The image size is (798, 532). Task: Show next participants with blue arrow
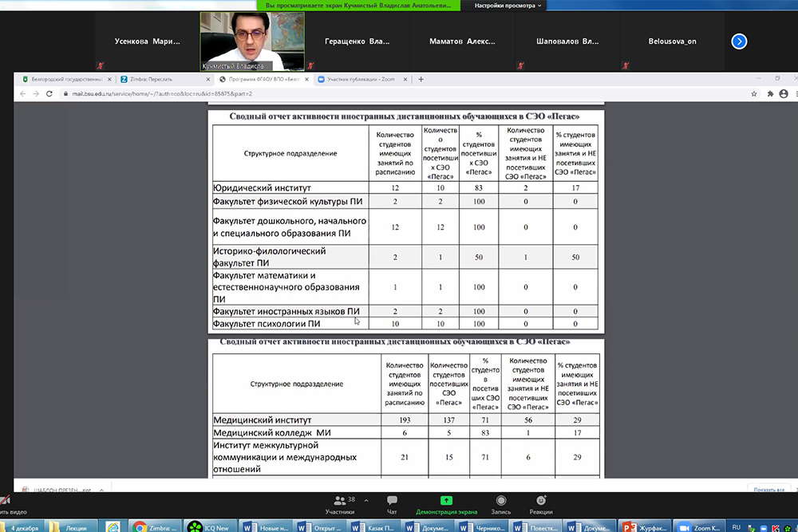(739, 41)
